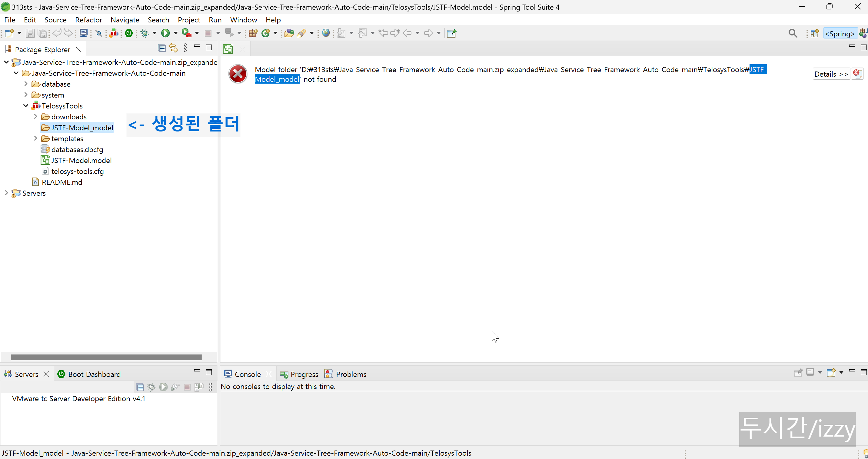This screenshot has width=868, height=459.
Task: Click Servers view debug server icon
Action: (x=151, y=387)
